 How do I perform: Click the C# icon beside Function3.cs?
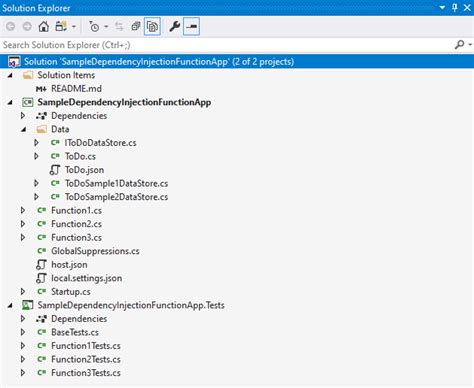pos(41,237)
